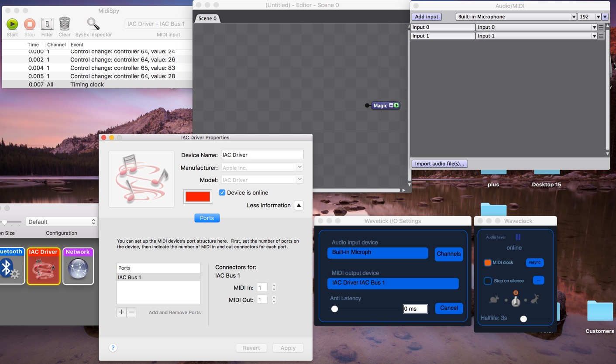Select the Network MIDI device icon
This screenshot has width=616, height=364.
(x=78, y=266)
